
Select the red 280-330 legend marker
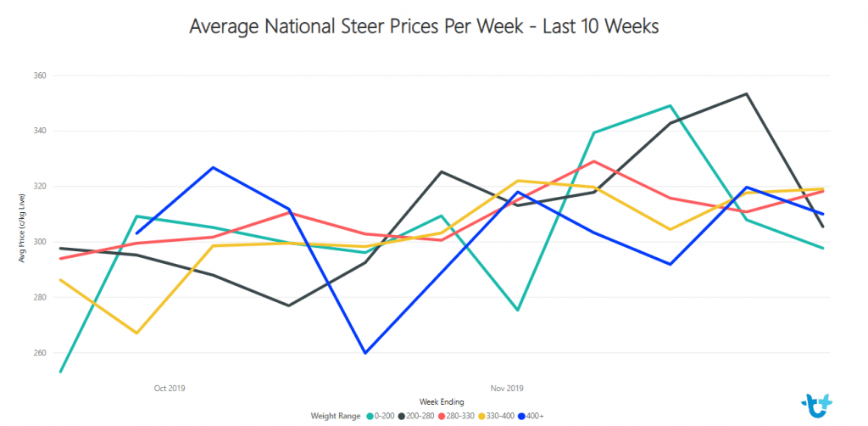441,416
